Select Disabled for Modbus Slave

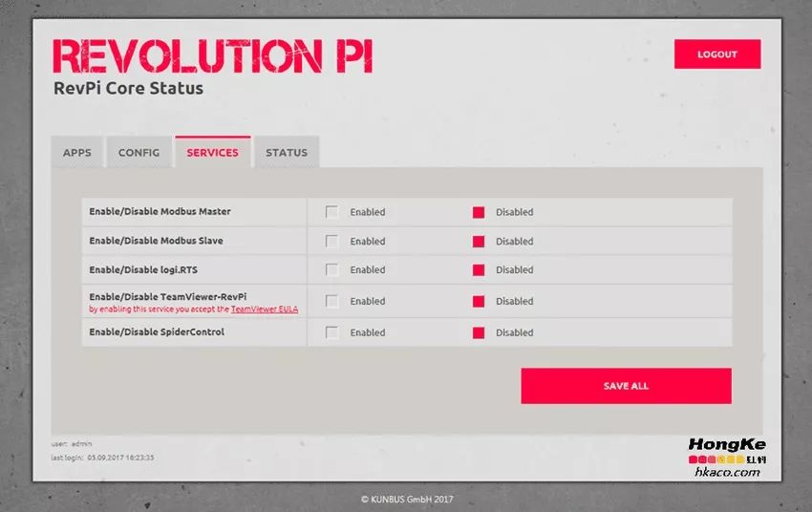[479, 242]
